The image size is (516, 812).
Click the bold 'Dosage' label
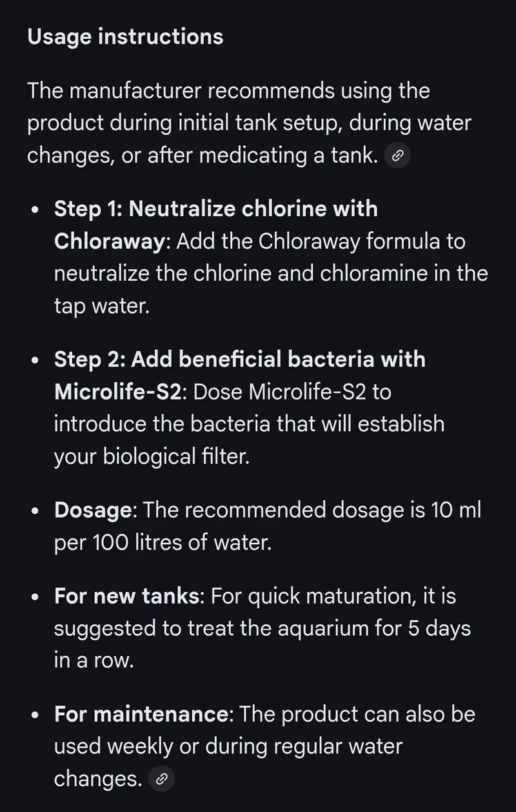(x=93, y=511)
